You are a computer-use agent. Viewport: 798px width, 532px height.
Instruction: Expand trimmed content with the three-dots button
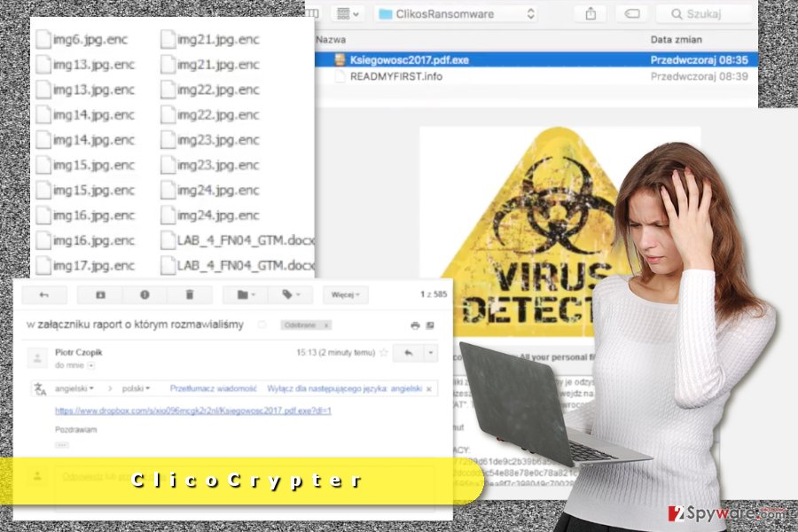pos(62,445)
